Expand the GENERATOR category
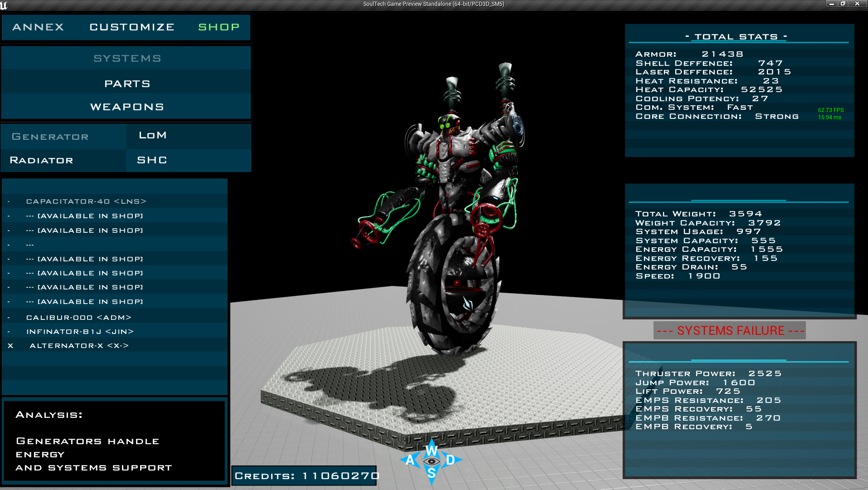The height and width of the screenshot is (490, 868). tap(50, 137)
